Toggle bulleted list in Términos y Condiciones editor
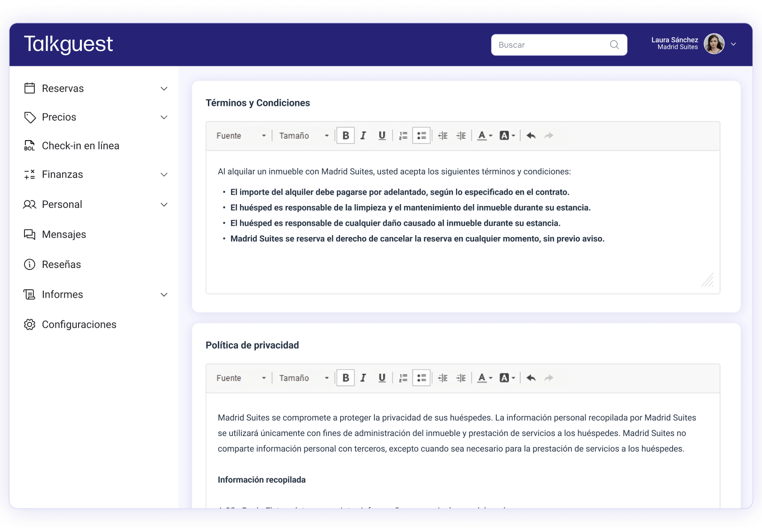The width and height of the screenshot is (762, 532). (x=421, y=135)
